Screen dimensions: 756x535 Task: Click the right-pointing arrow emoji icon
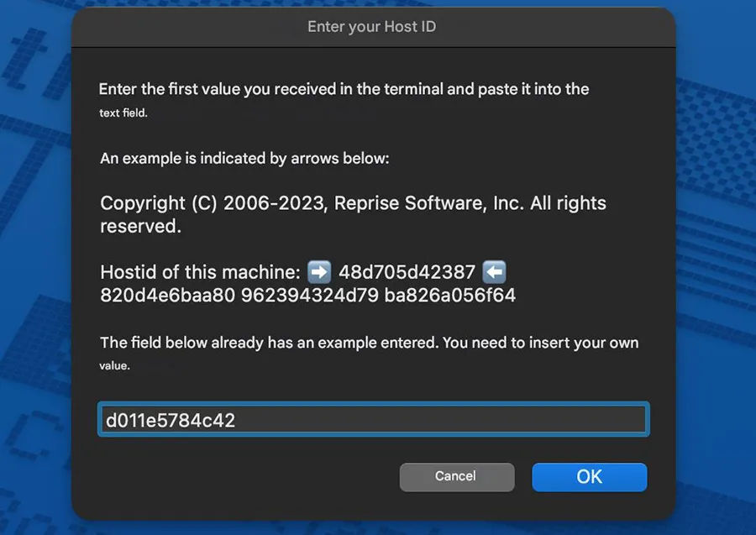coord(319,272)
